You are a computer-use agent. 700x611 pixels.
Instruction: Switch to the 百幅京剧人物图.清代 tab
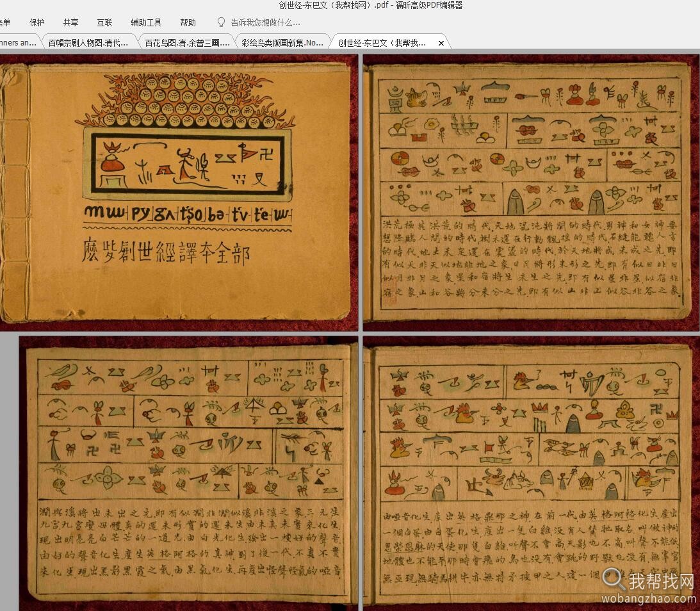(88, 43)
